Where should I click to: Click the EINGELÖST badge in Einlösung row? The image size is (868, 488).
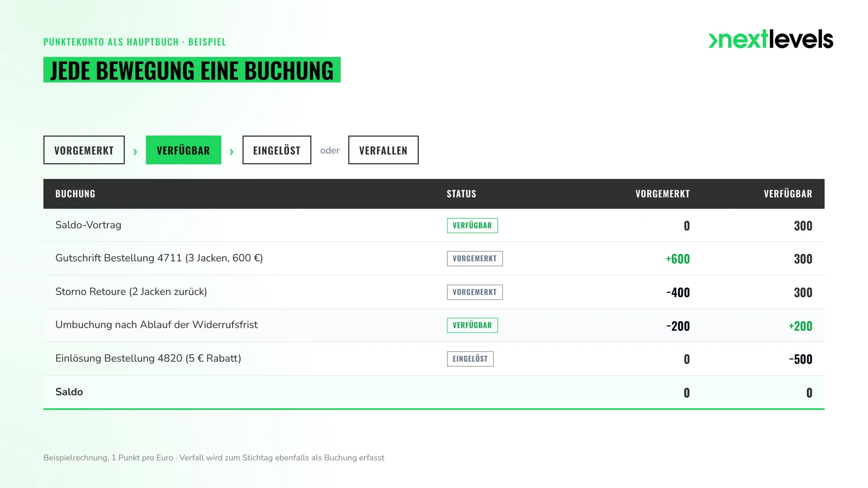click(x=470, y=359)
